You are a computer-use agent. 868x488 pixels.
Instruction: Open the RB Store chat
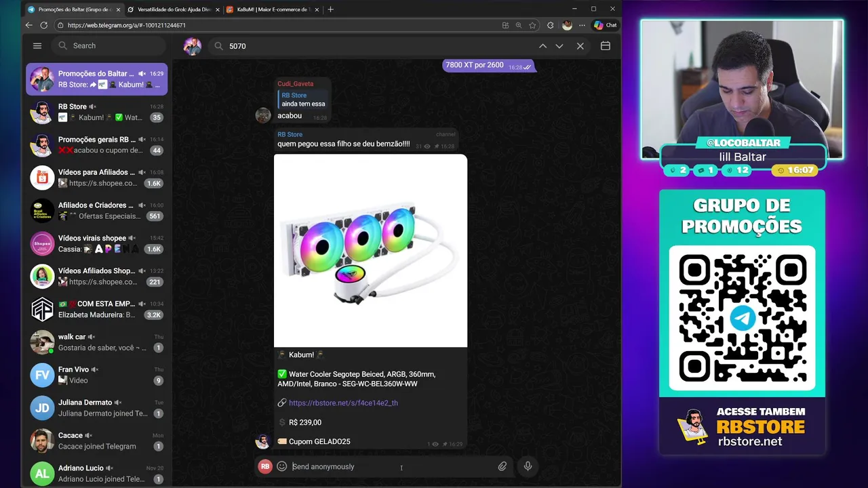click(97, 112)
